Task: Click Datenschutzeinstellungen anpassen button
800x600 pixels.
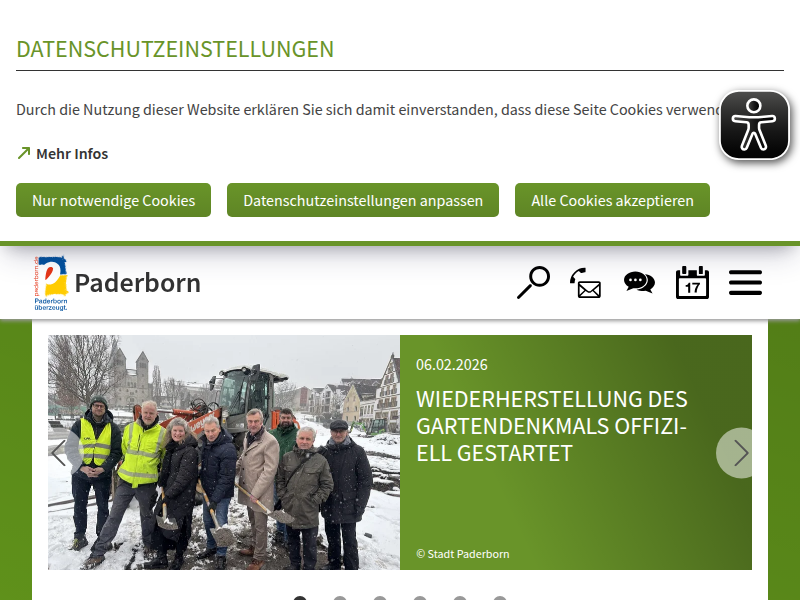Action: click(363, 200)
